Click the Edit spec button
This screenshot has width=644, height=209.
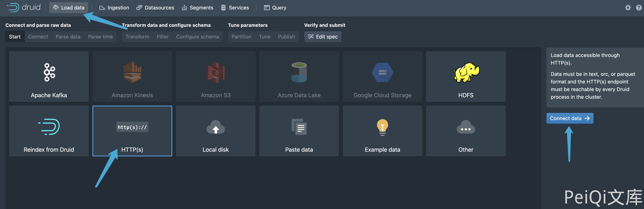pyautogui.click(x=323, y=37)
